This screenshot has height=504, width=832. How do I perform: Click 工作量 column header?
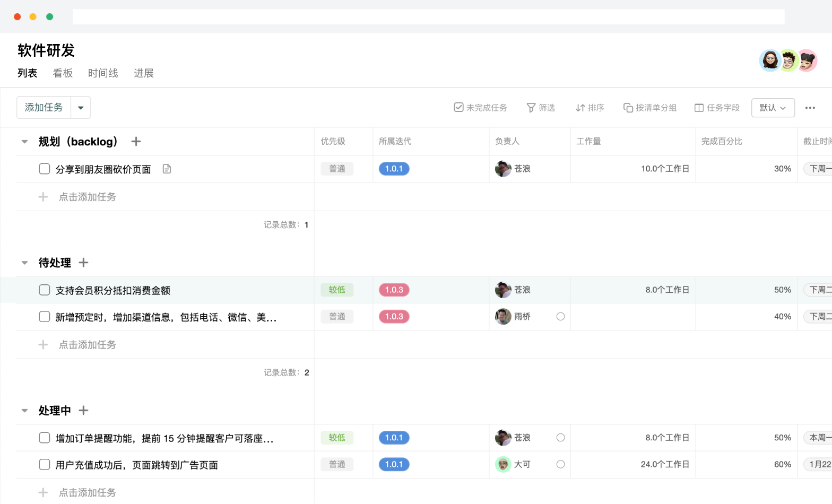(589, 141)
